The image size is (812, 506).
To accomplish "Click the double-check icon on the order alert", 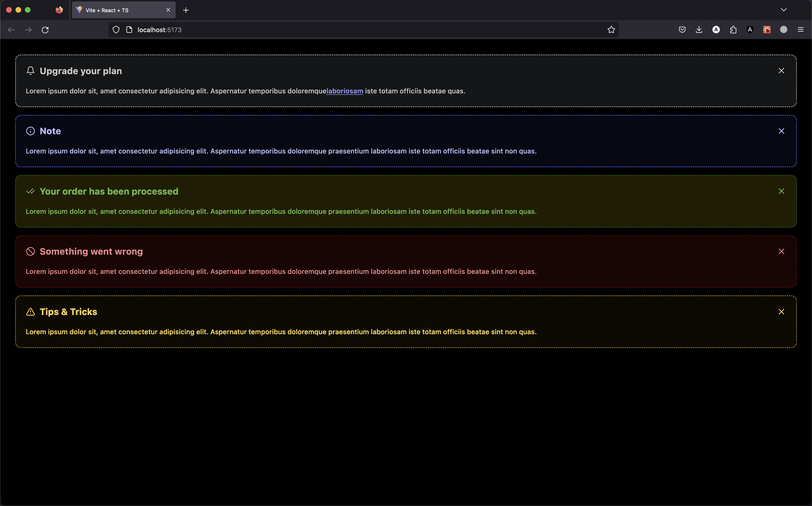I will pyautogui.click(x=31, y=191).
